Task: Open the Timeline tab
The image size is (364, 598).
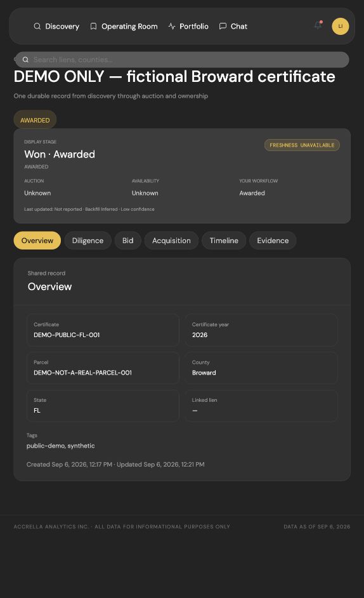Action: 224,241
